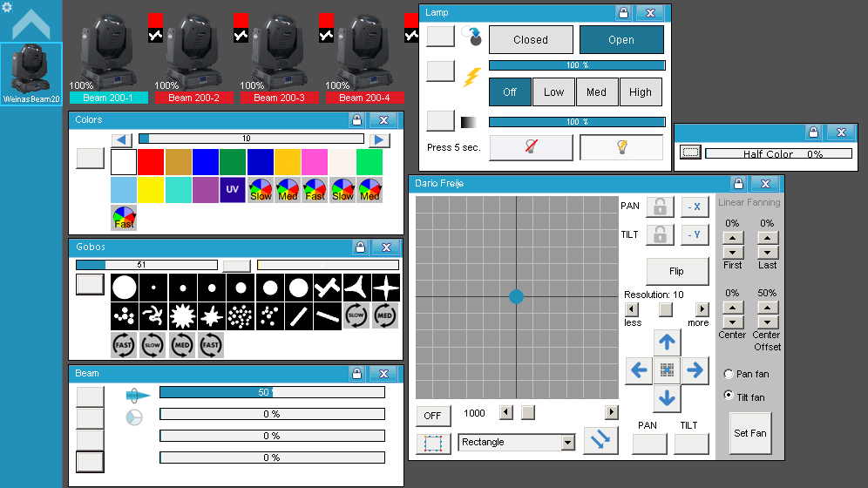Click the swap arrows icon beside Rectangle
Image resolution: width=868 pixels, height=488 pixels.
(x=600, y=440)
